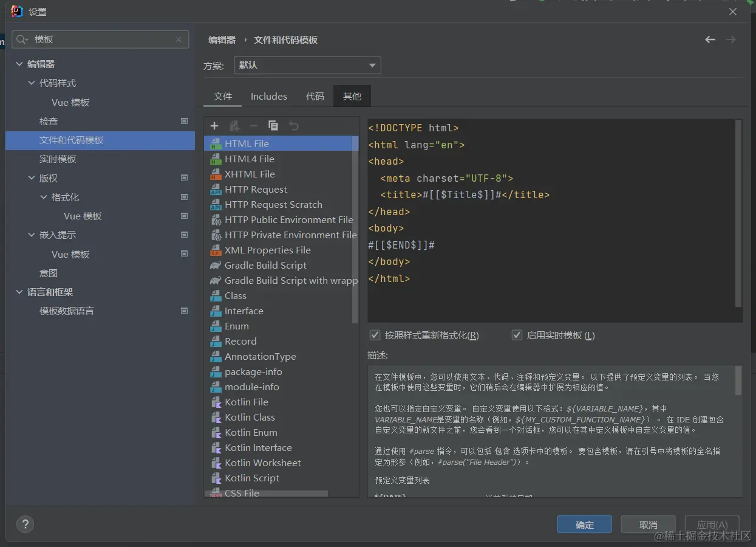Click HTTP Public Environment File icon
The width and height of the screenshot is (756, 547).
point(215,220)
